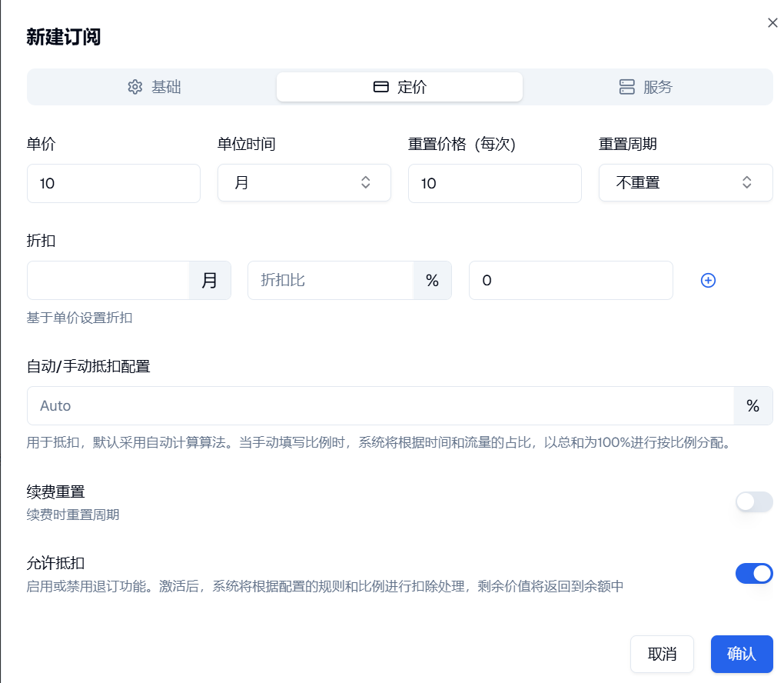Open the 单位时间 dropdown
784x683 pixels.
click(x=304, y=182)
